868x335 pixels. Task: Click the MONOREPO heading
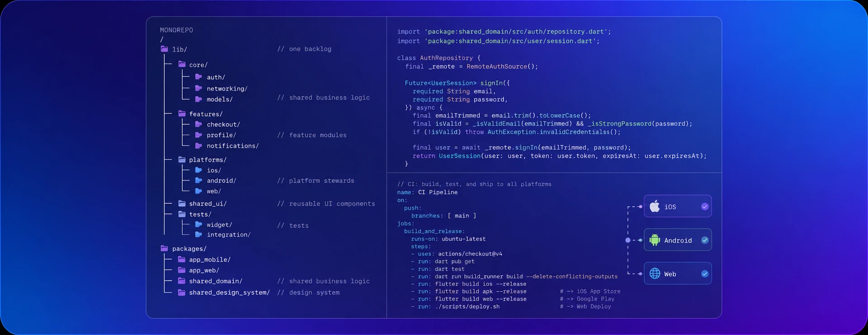(x=176, y=30)
